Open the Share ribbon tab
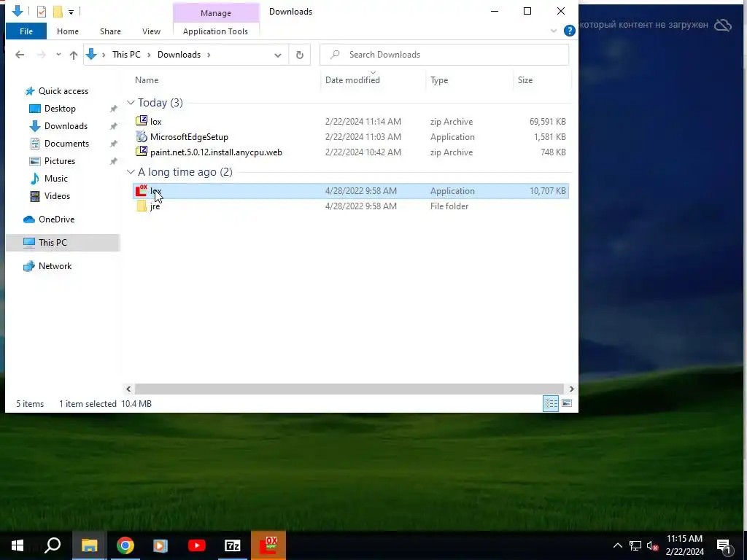The width and height of the screenshot is (747, 560). (110, 31)
